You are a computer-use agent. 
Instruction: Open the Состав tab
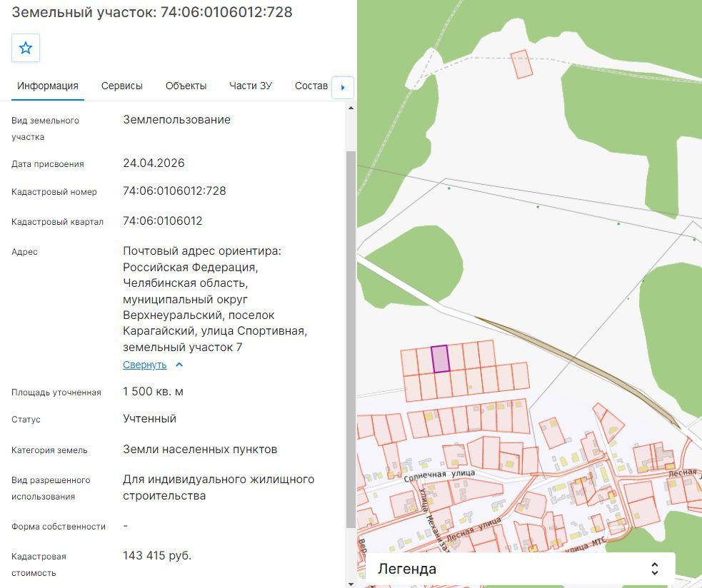(x=311, y=86)
